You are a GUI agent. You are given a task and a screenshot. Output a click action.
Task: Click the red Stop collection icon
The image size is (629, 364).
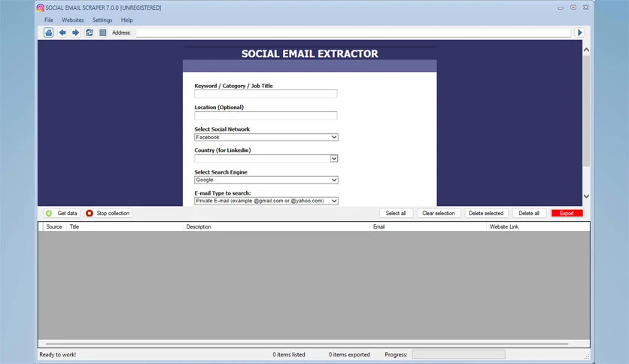pyautogui.click(x=90, y=214)
